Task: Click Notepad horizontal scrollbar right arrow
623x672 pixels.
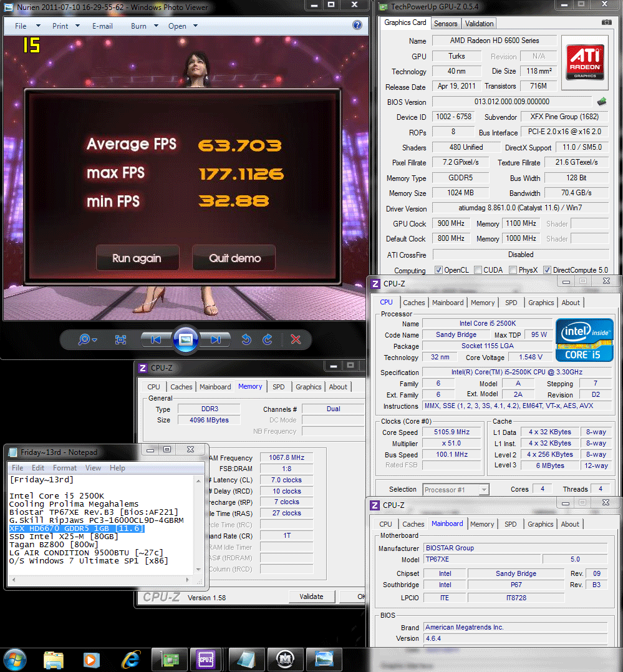Action: click(187, 580)
